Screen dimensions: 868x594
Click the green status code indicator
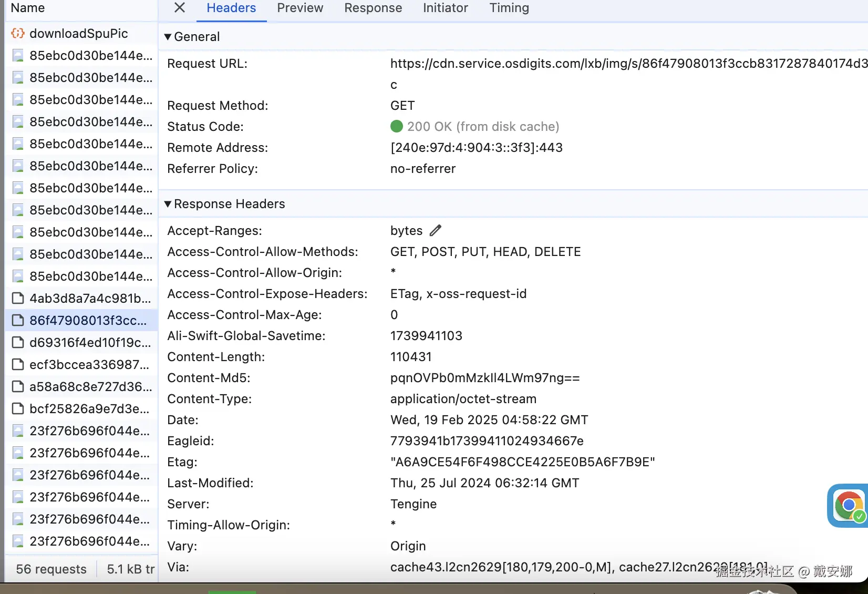click(x=397, y=127)
